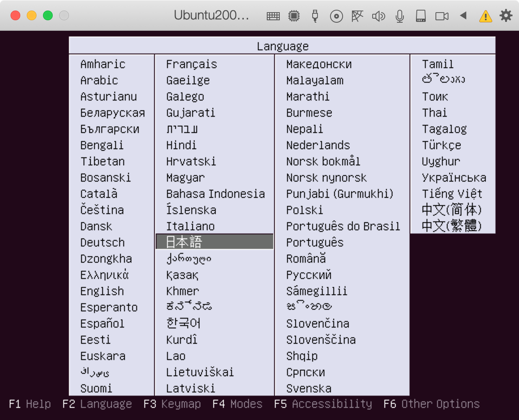Click the USB devices icon
The height and width of the screenshot is (420, 519).
click(x=315, y=16)
